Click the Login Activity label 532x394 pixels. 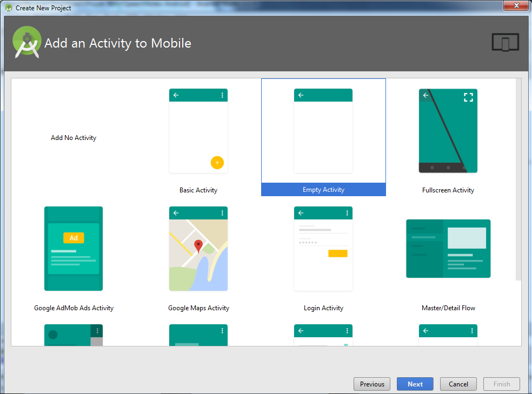pos(323,308)
